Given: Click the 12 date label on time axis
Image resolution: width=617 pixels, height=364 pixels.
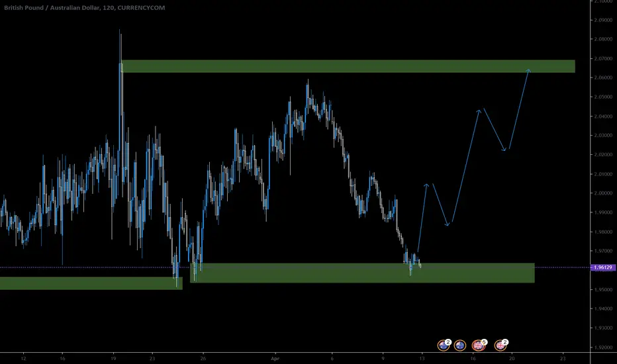Looking at the screenshot, I should pos(23,359).
